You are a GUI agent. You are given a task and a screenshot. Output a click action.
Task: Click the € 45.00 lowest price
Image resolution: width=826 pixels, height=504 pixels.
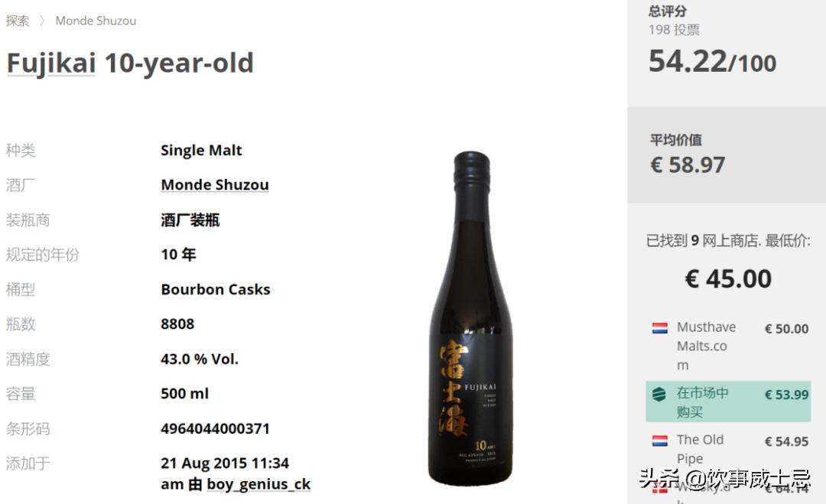pos(728,278)
